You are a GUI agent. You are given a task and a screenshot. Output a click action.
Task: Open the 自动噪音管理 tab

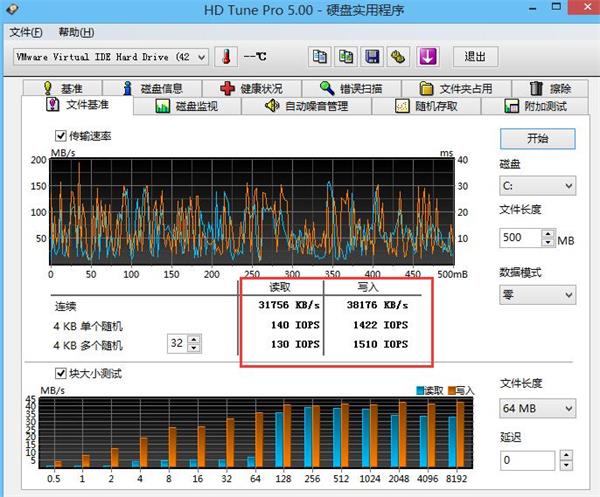pos(307,106)
